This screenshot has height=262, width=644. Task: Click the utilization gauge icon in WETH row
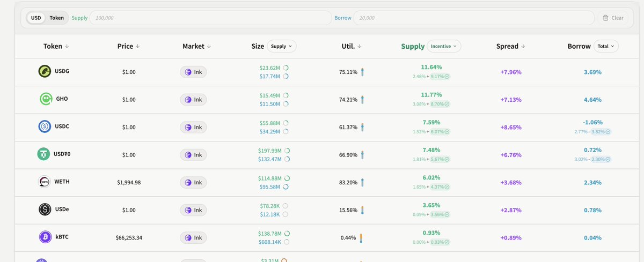(x=363, y=183)
